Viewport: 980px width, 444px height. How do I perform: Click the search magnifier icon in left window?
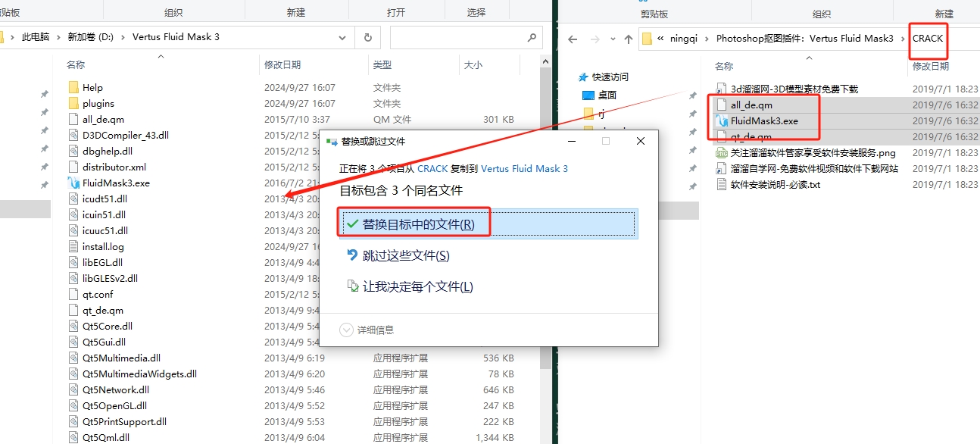point(532,37)
